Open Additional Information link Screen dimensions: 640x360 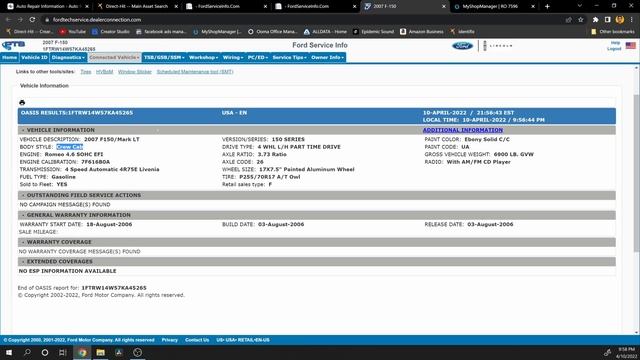coord(462,130)
